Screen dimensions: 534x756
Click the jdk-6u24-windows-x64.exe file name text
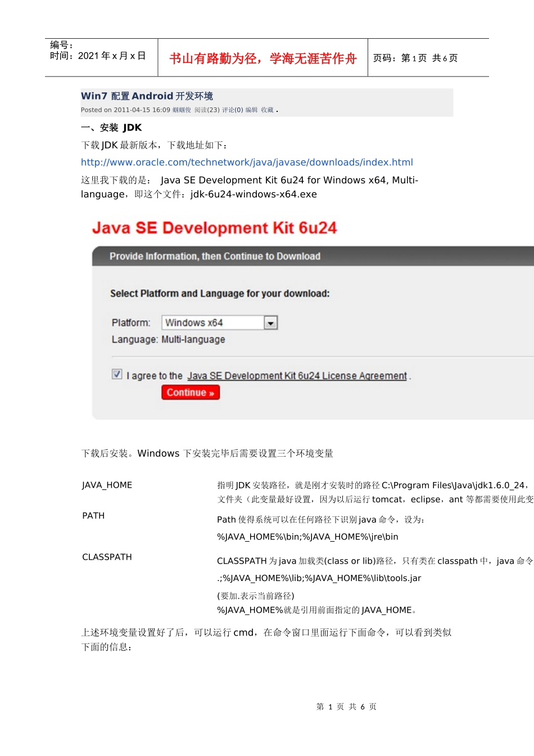pyautogui.click(x=254, y=194)
